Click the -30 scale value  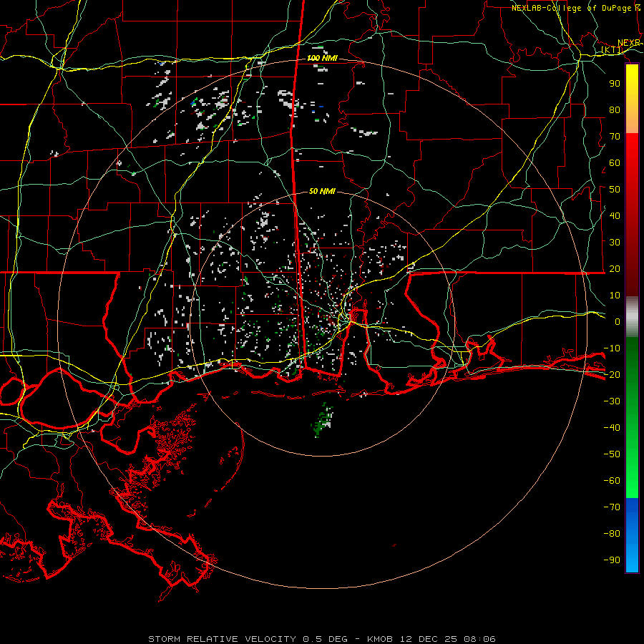pos(612,401)
